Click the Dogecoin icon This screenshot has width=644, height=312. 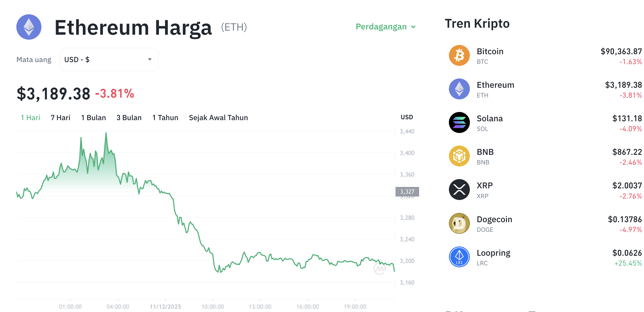tap(459, 223)
